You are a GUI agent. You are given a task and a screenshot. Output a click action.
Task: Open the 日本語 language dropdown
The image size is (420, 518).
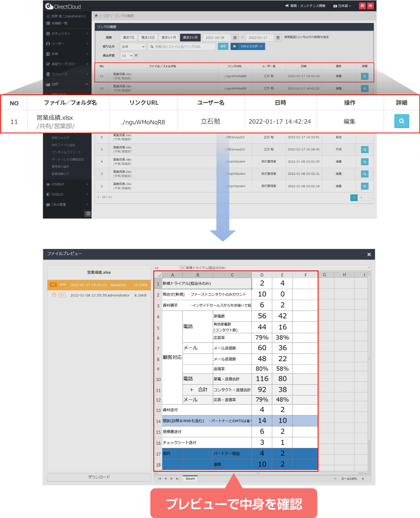click(x=342, y=6)
